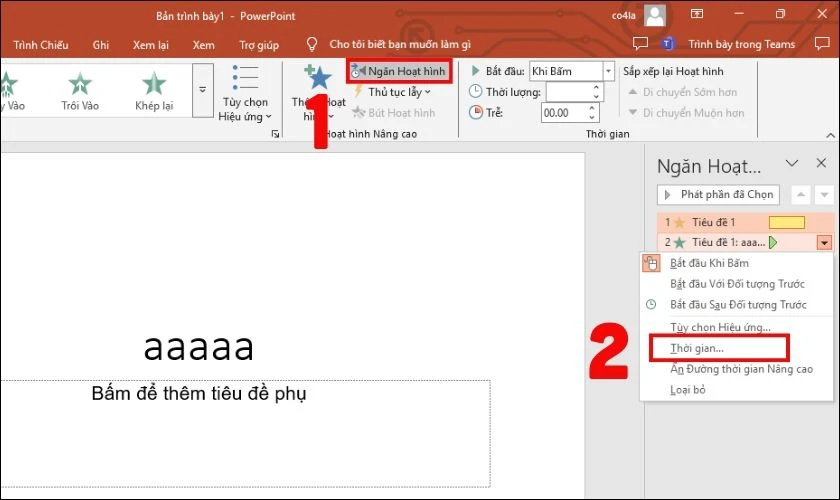840x500 pixels.
Task: Click the Trễ delay field
Action: coord(564,113)
